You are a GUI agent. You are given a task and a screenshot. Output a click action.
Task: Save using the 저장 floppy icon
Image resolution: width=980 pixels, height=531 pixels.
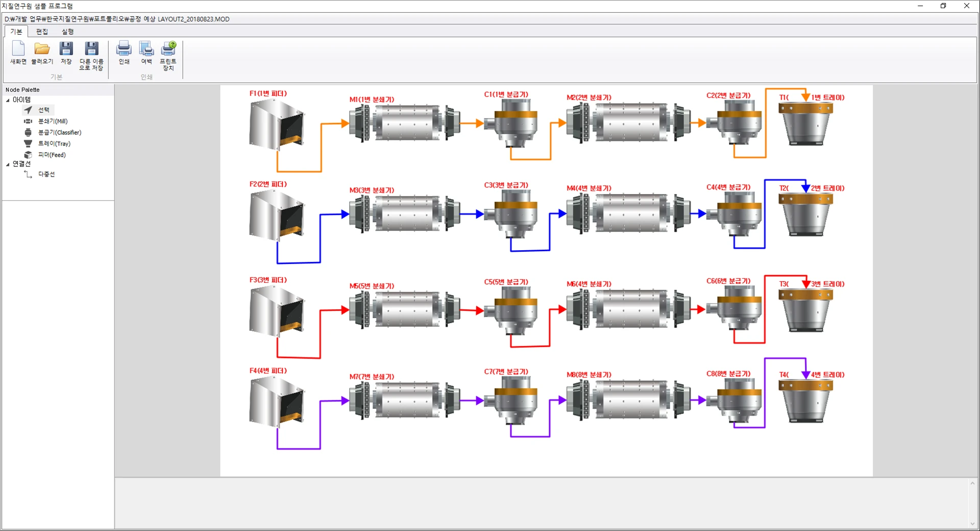point(66,49)
